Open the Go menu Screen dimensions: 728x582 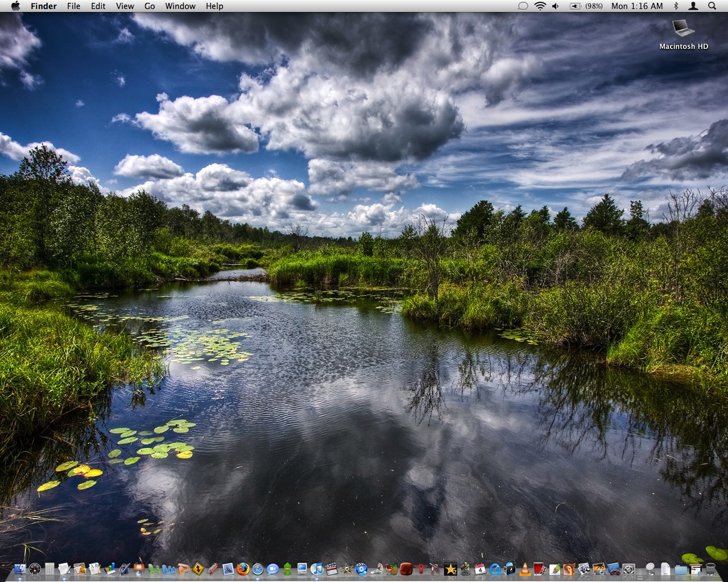pos(150,6)
